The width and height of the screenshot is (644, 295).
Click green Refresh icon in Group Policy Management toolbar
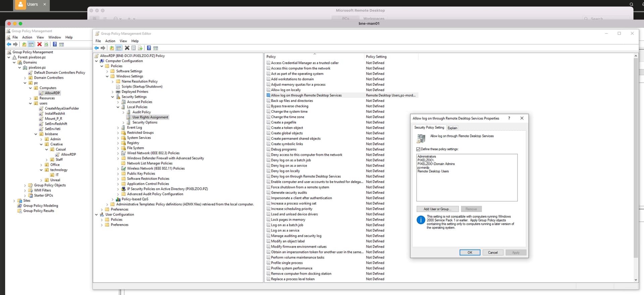(x=46, y=44)
